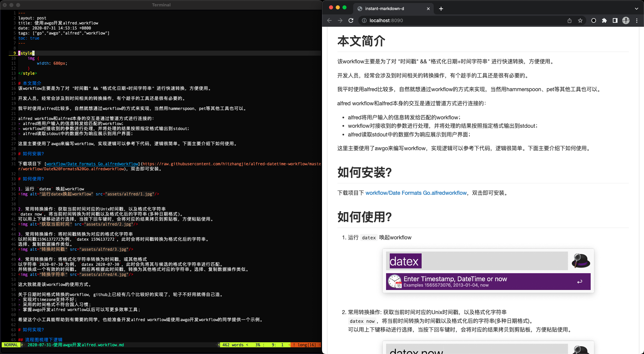The width and height of the screenshot is (644, 354).
Task: Click the 本文简介 heading in preview
Action: point(361,41)
